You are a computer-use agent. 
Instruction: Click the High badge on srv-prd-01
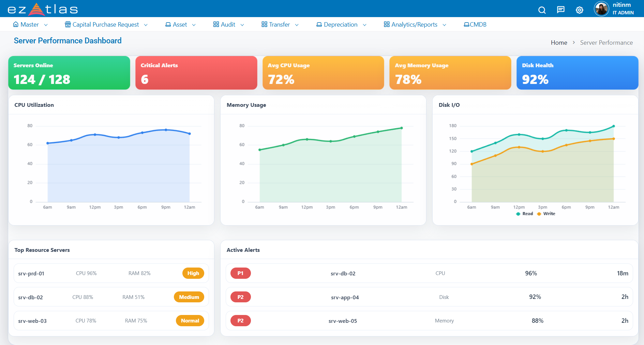coord(193,273)
